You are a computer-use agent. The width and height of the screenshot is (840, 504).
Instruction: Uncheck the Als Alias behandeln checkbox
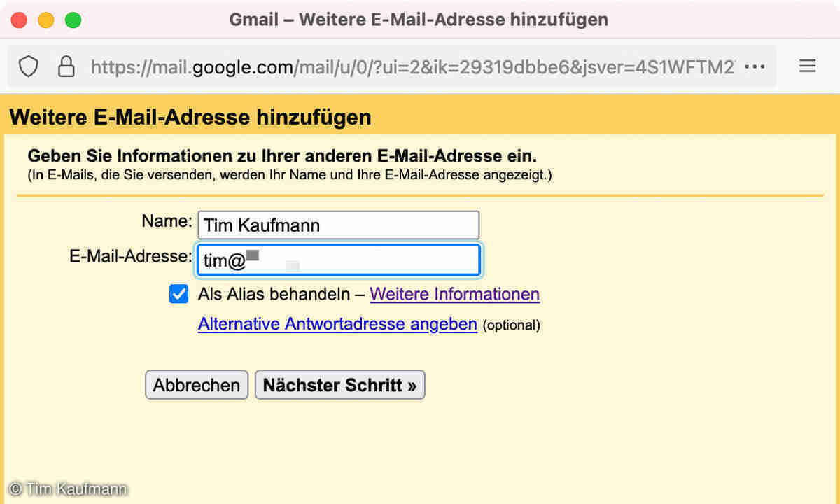pos(179,294)
